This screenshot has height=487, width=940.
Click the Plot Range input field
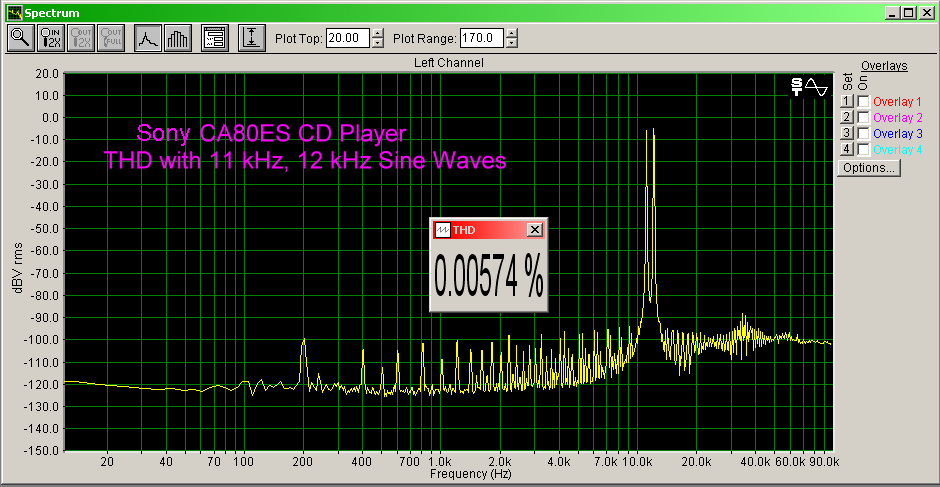[481, 39]
